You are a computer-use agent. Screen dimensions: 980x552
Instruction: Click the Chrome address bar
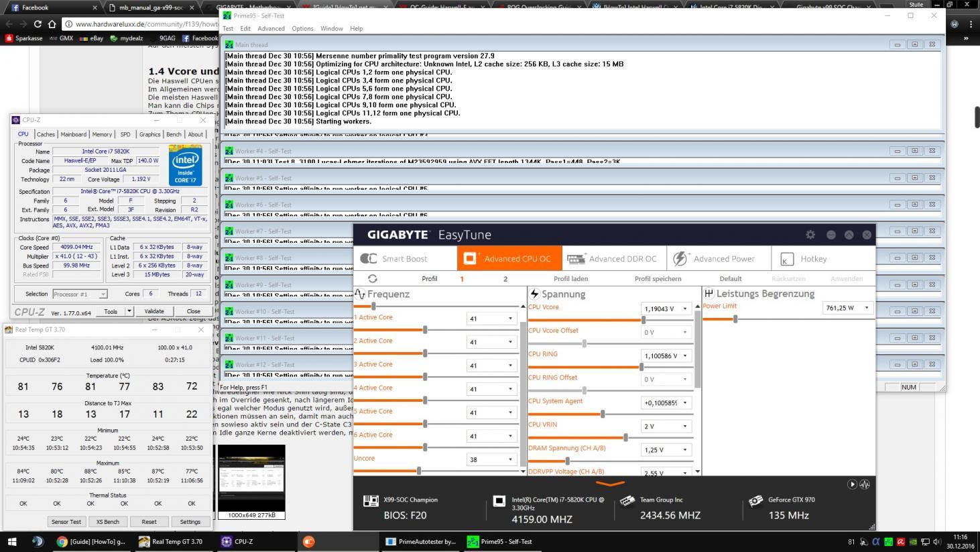coord(142,24)
